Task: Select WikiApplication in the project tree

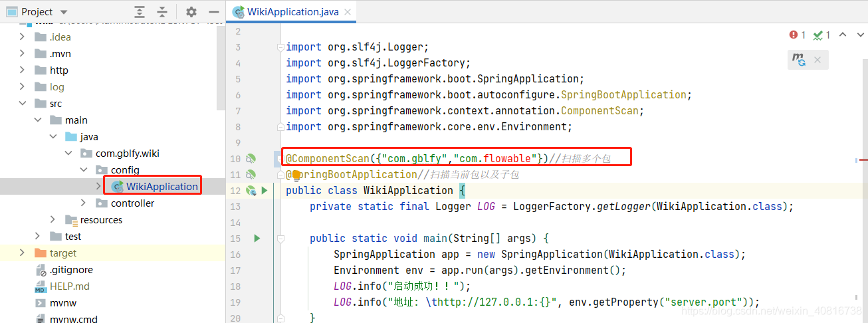Action: [x=162, y=187]
